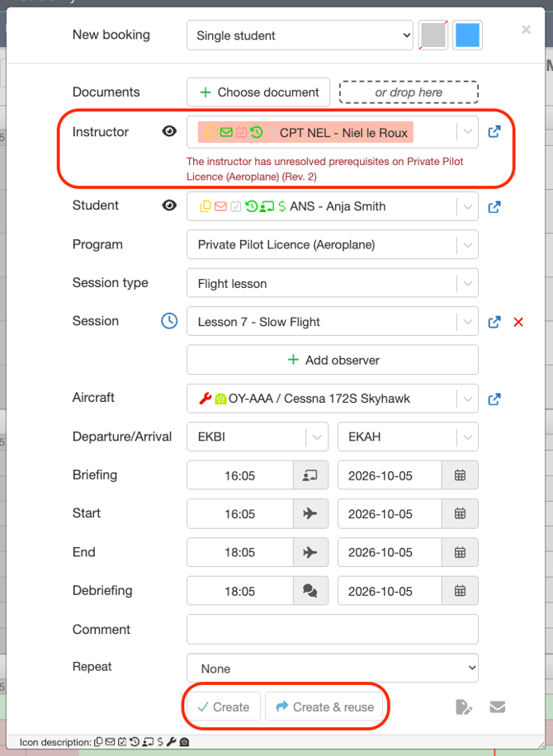Click envelope icon in icon description legend
The height and width of the screenshot is (756, 553).
click(111, 742)
